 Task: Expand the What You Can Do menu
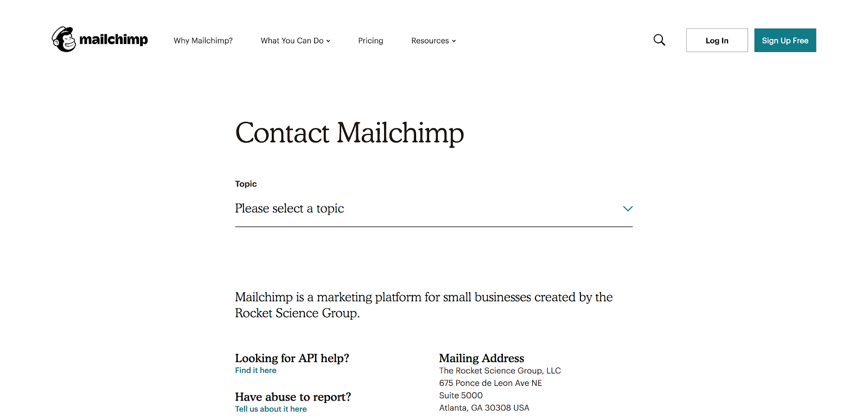pyautogui.click(x=296, y=41)
